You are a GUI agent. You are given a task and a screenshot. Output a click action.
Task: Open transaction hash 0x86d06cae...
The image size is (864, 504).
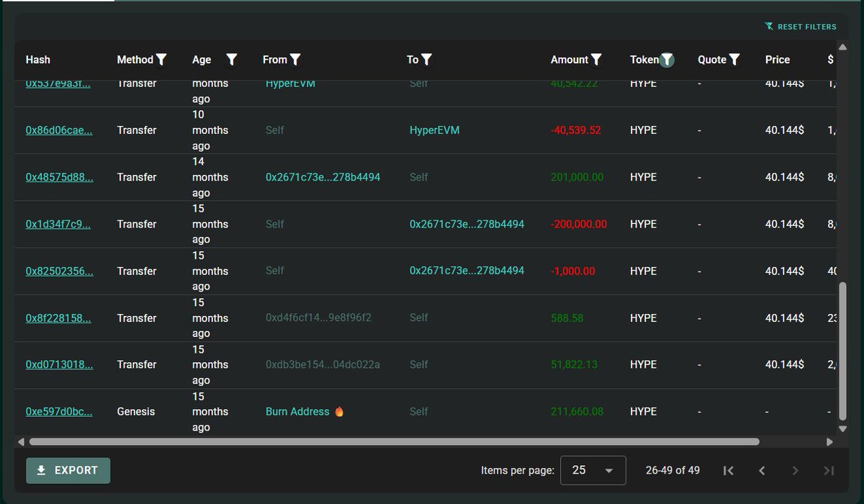59,130
